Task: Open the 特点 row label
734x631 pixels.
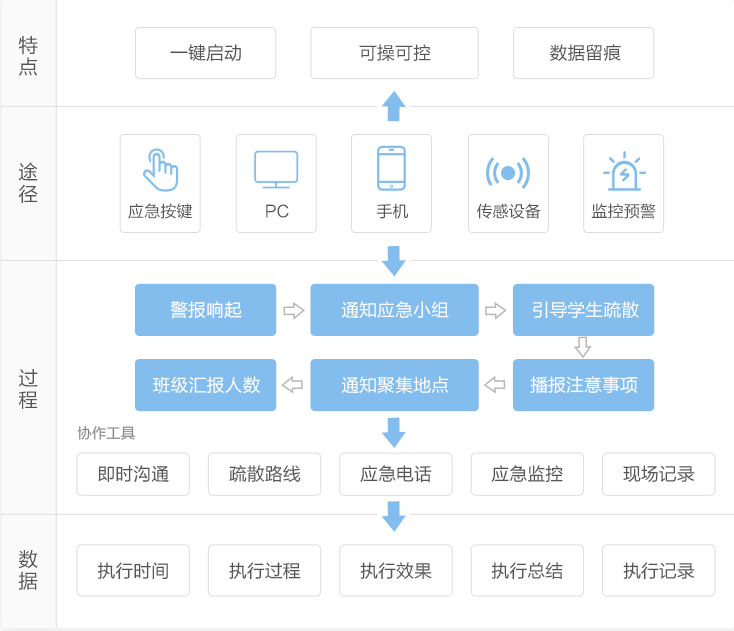Action: pyautogui.click(x=28, y=54)
